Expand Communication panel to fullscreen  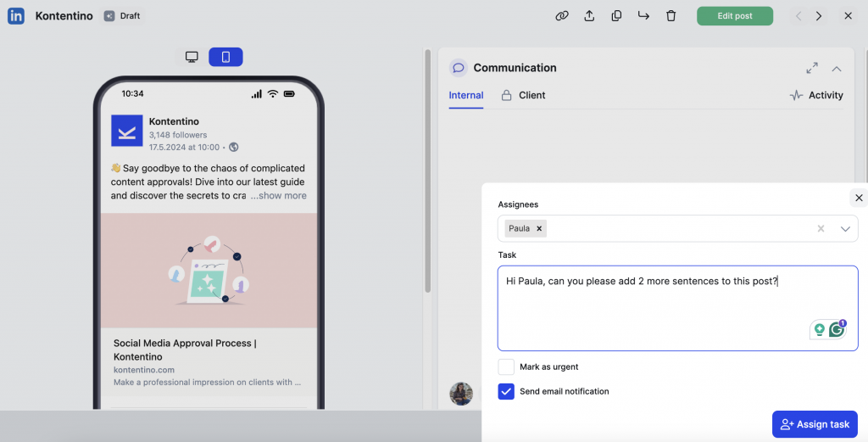coord(811,68)
